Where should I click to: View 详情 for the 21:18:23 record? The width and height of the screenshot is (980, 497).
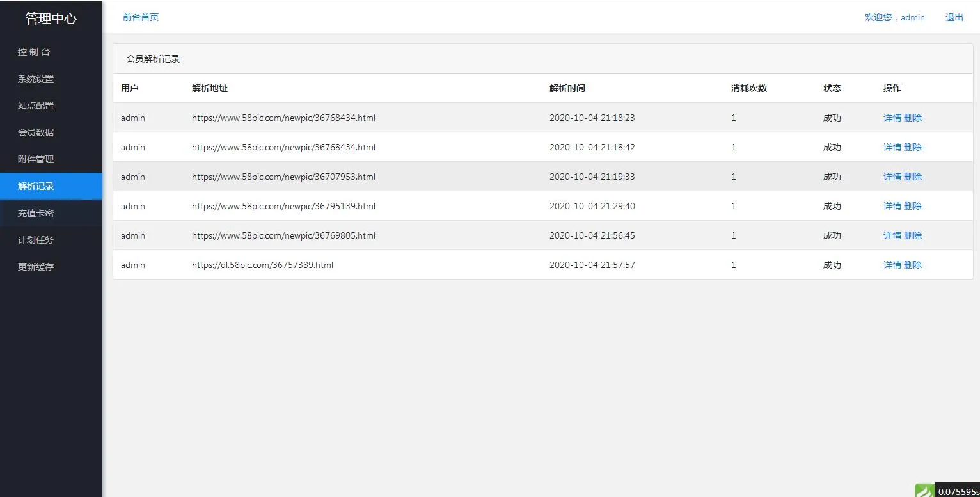pos(892,118)
